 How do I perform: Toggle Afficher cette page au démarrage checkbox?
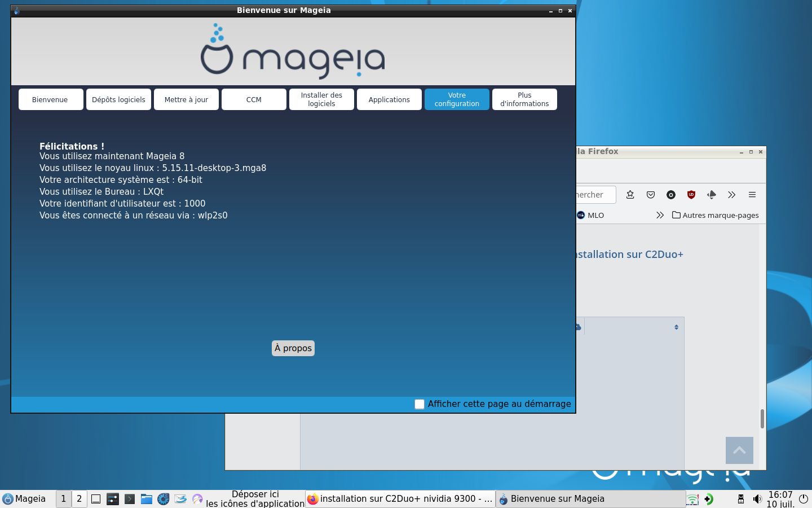pos(420,404)
